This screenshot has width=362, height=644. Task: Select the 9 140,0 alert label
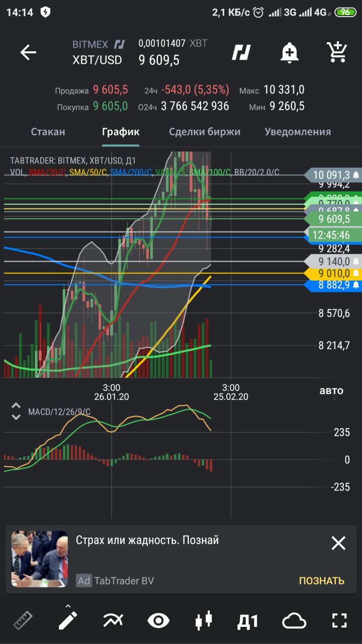click(333, 261)
